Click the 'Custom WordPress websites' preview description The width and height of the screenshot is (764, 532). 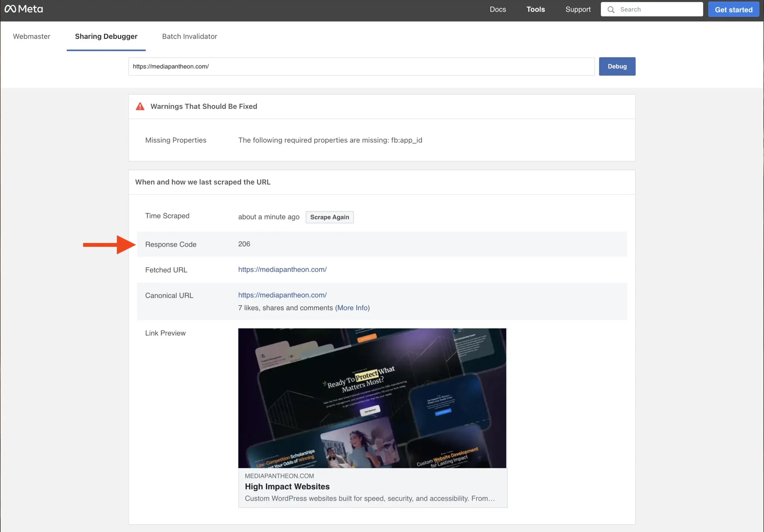(370, 498)
